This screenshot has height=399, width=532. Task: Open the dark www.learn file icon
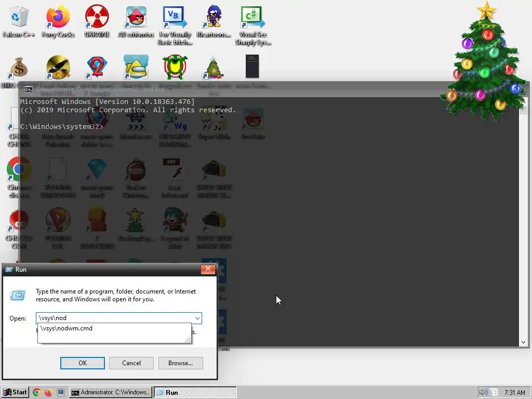tap(252, 66)
